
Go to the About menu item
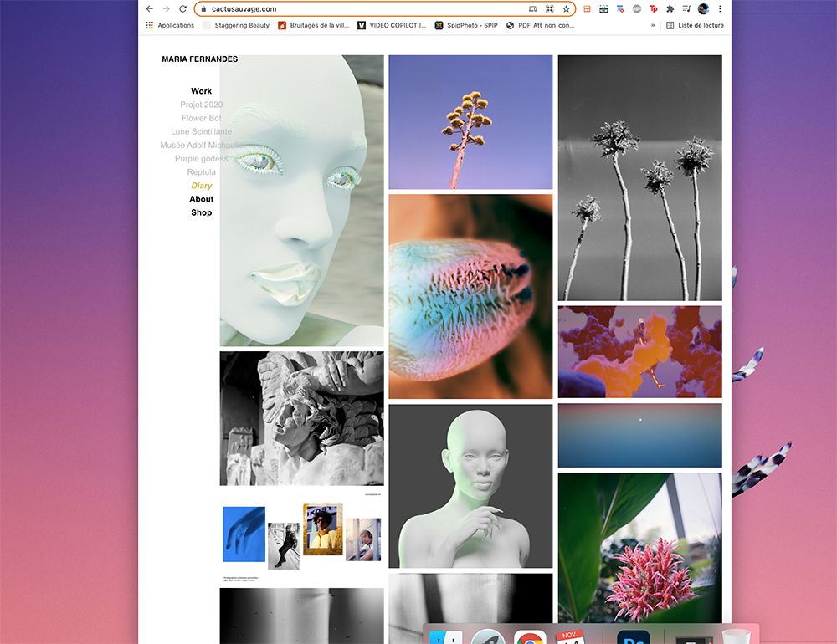pyautogui.click(x=201, y=199)
